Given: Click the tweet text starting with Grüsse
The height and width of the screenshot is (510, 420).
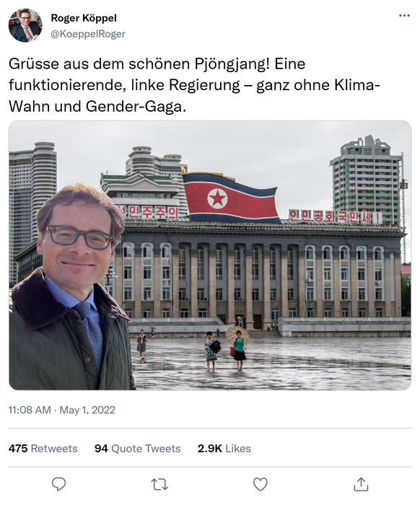Looking at the screenshot, I should click(194, 85).
